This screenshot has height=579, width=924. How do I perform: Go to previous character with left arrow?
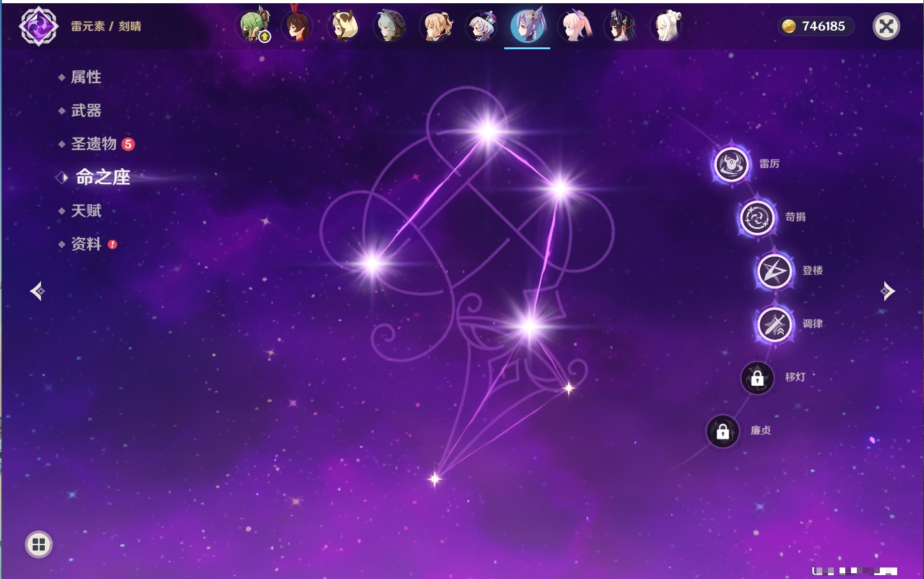pyautogui.click(x=37, y=291)
